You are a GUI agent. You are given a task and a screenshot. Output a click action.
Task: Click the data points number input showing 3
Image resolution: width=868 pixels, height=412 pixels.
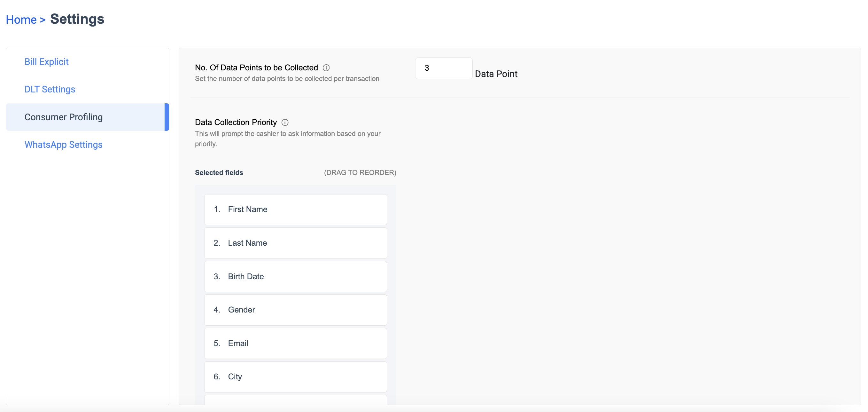443,68
